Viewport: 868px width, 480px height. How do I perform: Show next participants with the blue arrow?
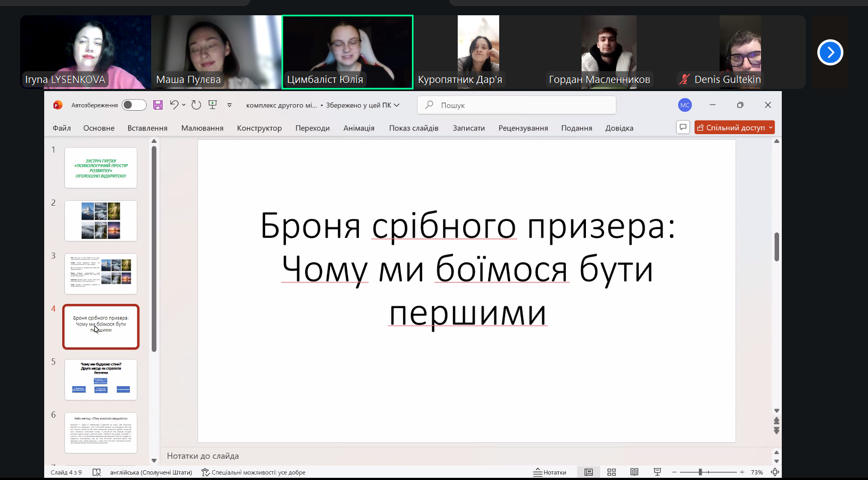coord(830,52)
